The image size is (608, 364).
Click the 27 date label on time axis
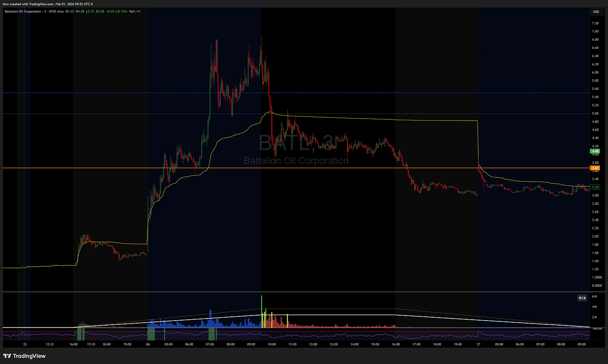(479, 344)
